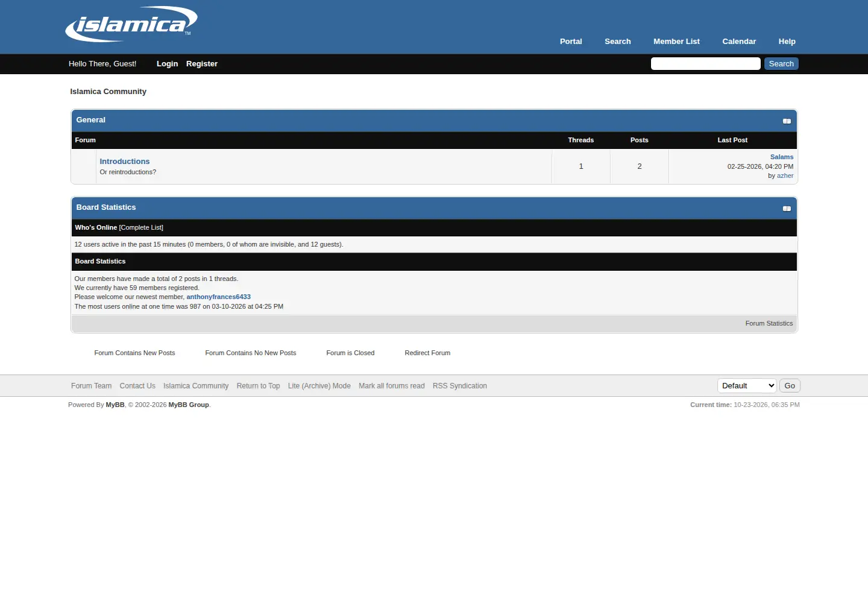Open the Forum Team page
The width and height of the screenshot is (868, 603).
(91, 386)
